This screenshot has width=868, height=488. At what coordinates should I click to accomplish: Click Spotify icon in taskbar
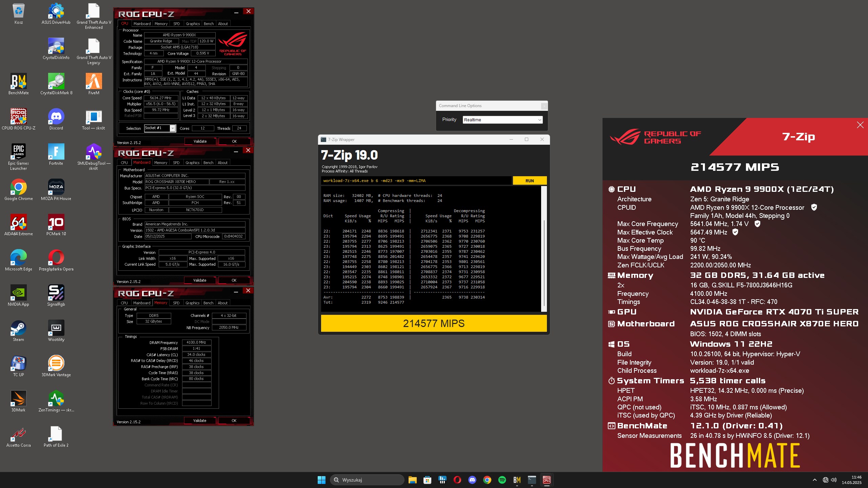coord(502,480)
